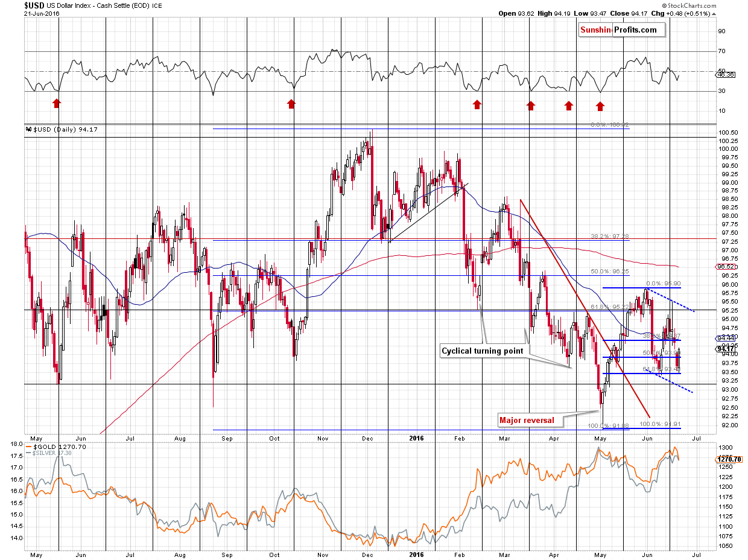Click the red 96.52 moving average price tag
The image size is (748, 560).
[x=726, y=266]
